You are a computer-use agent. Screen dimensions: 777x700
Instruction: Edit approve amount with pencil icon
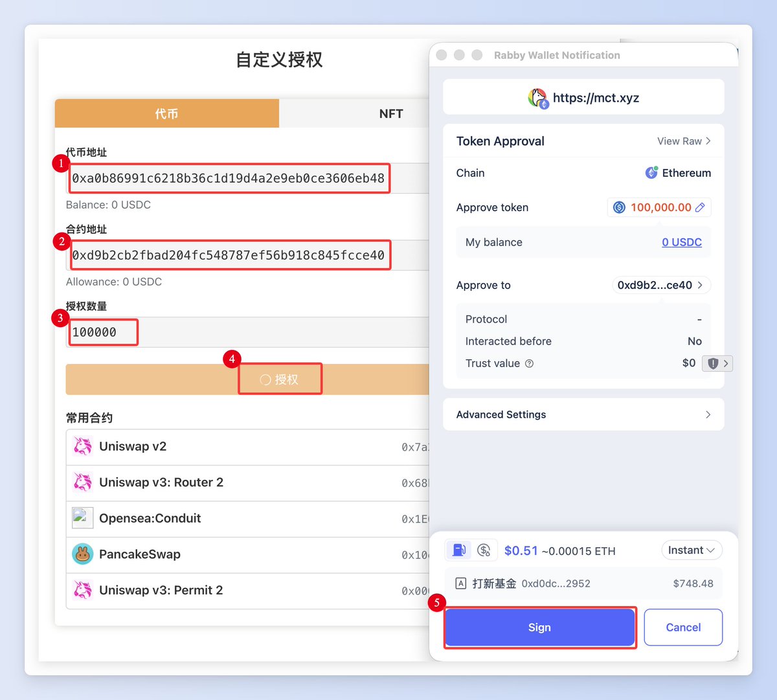[700, 207]
